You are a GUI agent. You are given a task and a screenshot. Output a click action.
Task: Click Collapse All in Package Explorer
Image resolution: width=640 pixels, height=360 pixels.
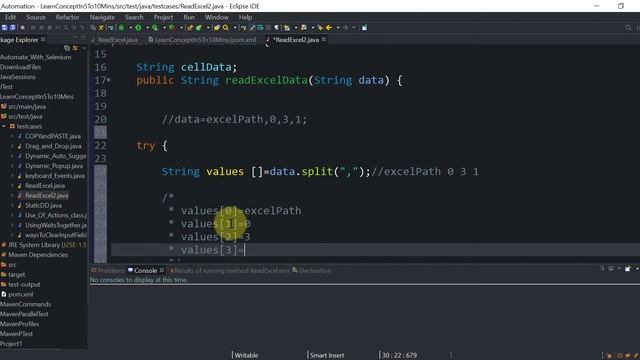(67, 48)
